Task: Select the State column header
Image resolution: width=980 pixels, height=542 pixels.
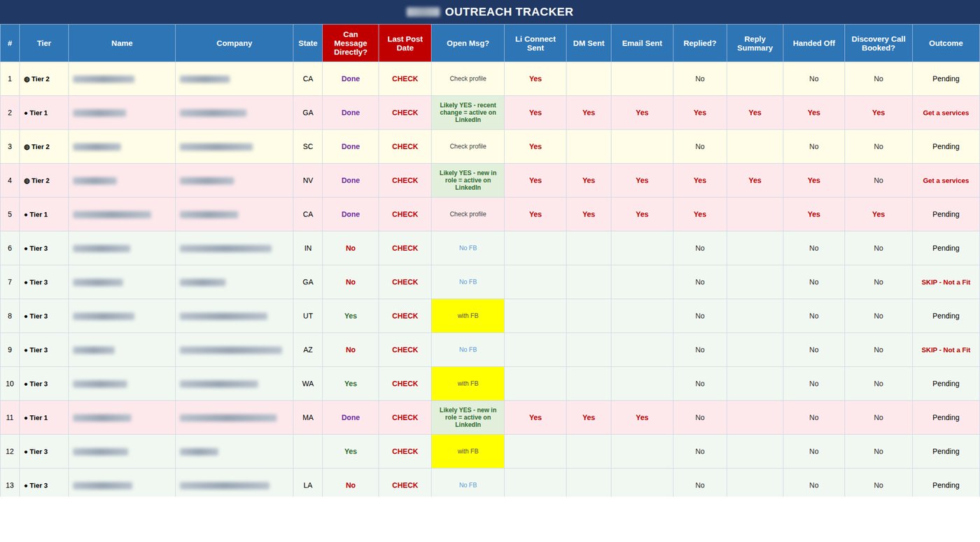Action: click(x=308, y=43)
